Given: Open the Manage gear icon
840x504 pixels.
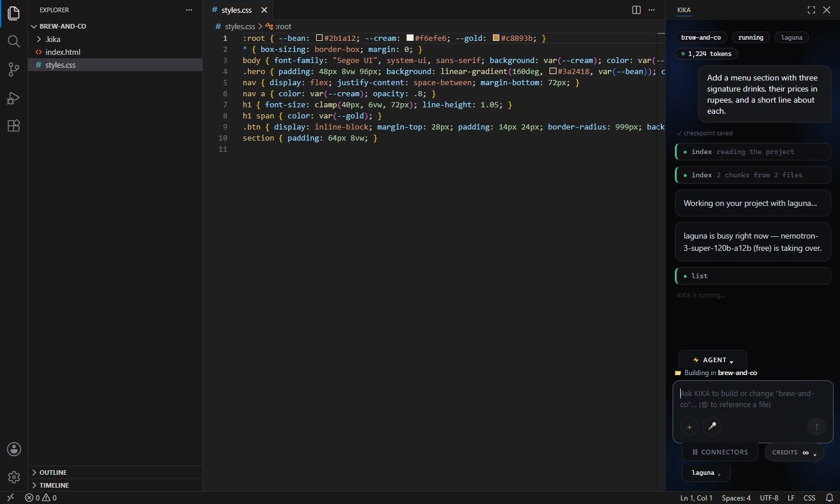Looking at the screenshot, I should pyautogui.click(x=13, y=477).
